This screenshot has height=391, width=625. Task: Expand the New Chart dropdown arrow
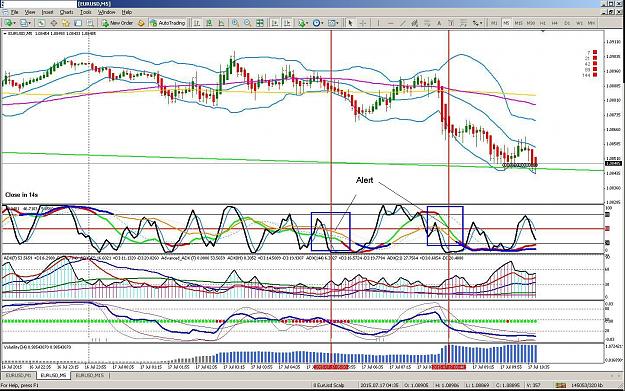point(15,23)
